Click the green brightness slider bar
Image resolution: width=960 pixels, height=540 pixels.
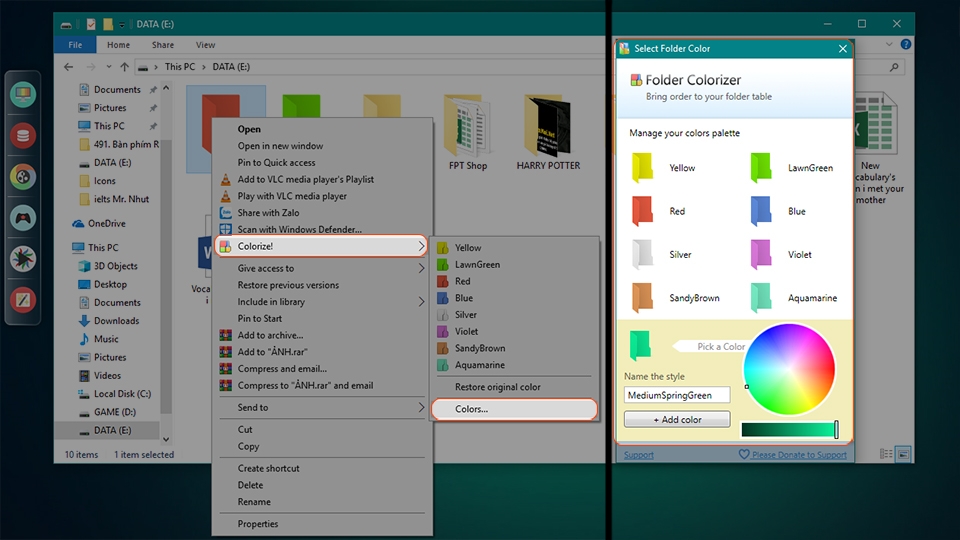(789, 430)
